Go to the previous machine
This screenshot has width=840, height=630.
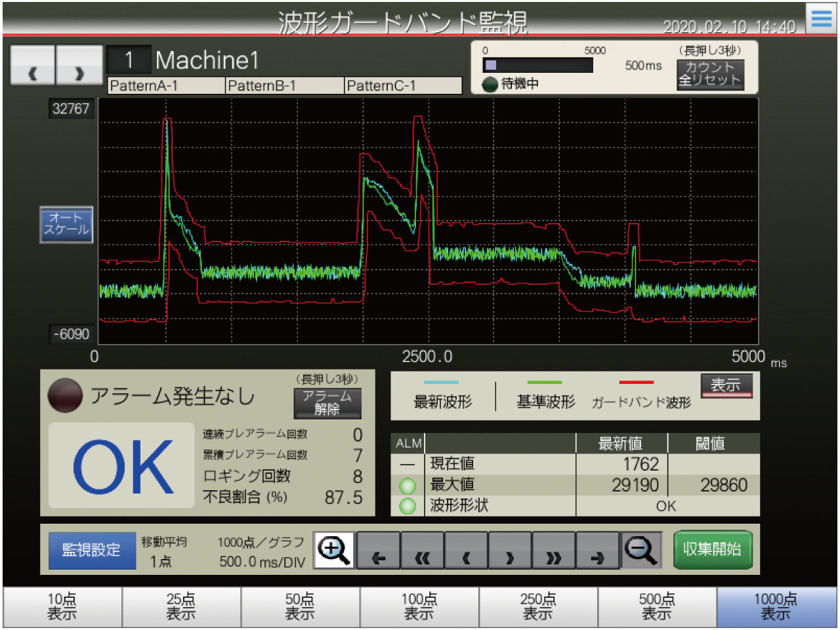(33, 66)
